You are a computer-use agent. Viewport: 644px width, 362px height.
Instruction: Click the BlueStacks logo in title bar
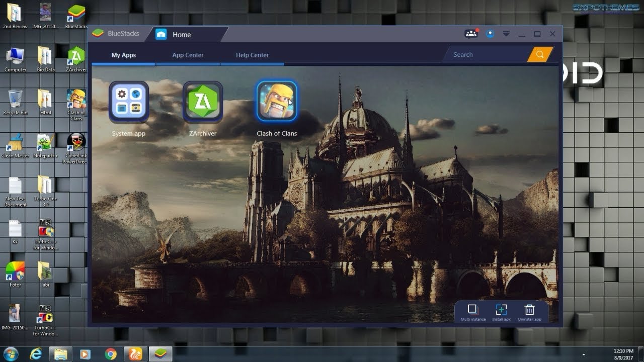(x=98, y=33)
